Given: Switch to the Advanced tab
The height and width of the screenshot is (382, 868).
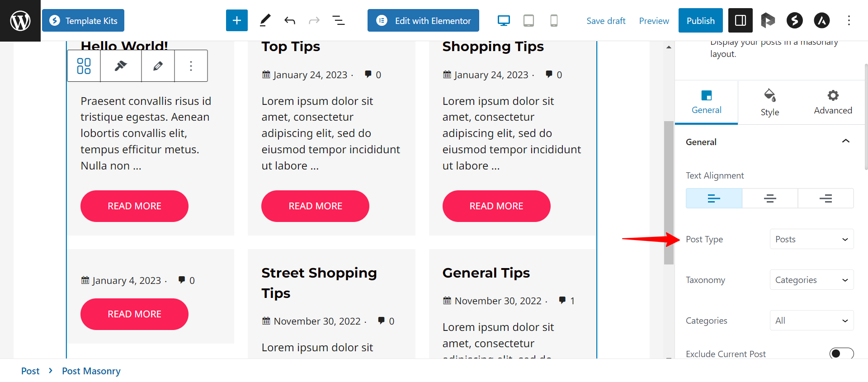Looking at the screenshot, I should tap(833, 103).
